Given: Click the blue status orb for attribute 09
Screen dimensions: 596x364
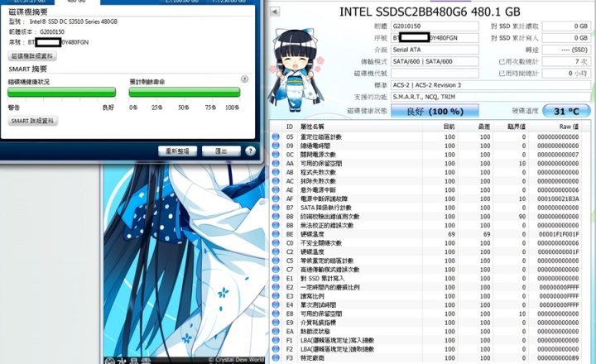Looking at the screenshot, I should [276, 146].
